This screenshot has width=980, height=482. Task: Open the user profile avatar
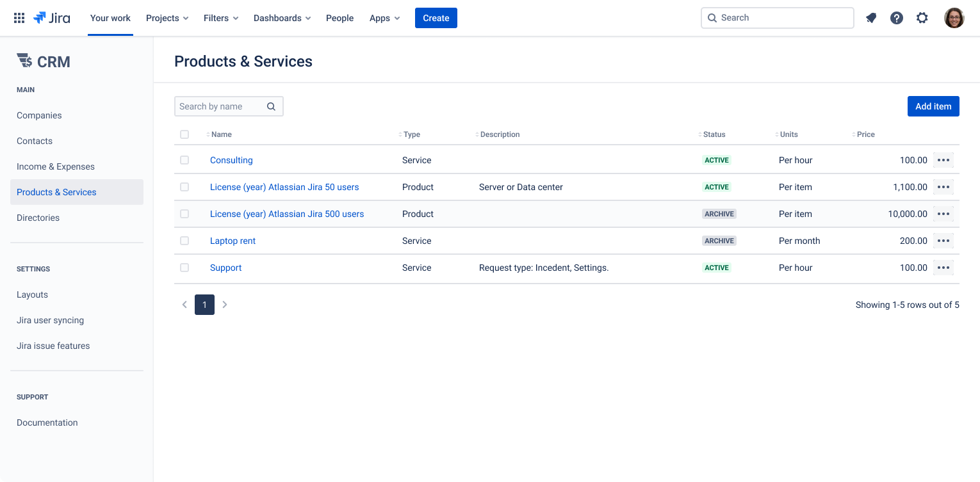tap(954, 18)
